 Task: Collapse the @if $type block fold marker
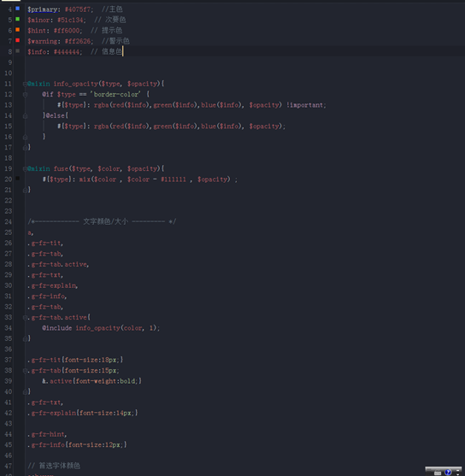[25, 95]
